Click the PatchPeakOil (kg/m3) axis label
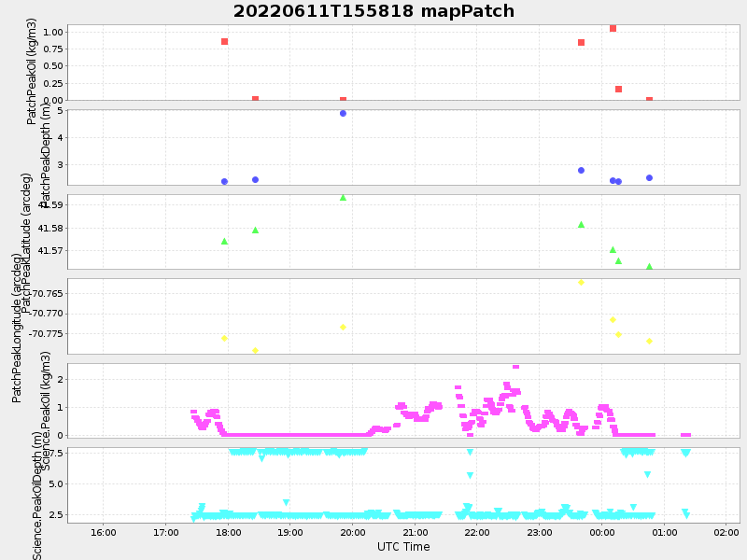The height and width of the screenshot is (560, 747). tap(32, 72)
